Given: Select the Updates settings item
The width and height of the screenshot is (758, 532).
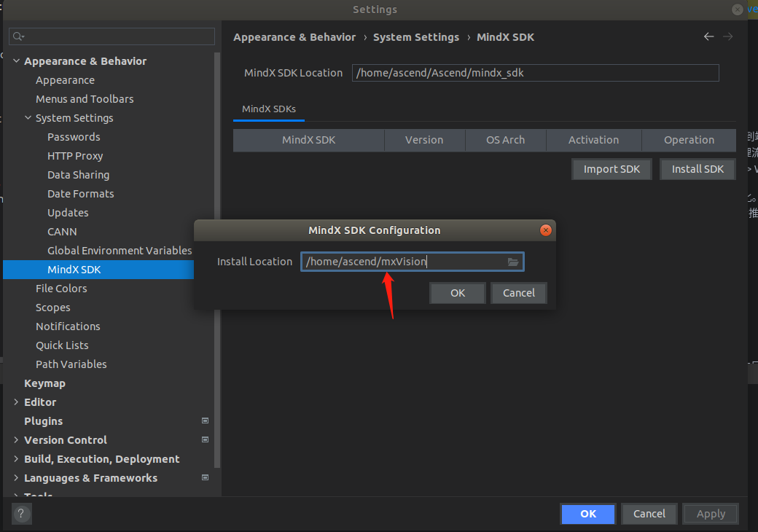Looking at the screenshot, I should point(68,213).
